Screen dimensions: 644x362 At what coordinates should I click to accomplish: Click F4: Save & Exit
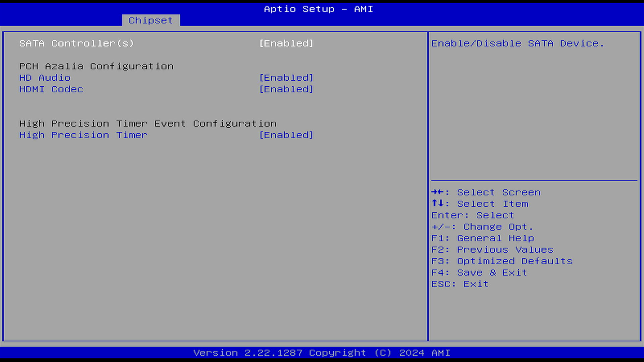click(x=479, y=273)
